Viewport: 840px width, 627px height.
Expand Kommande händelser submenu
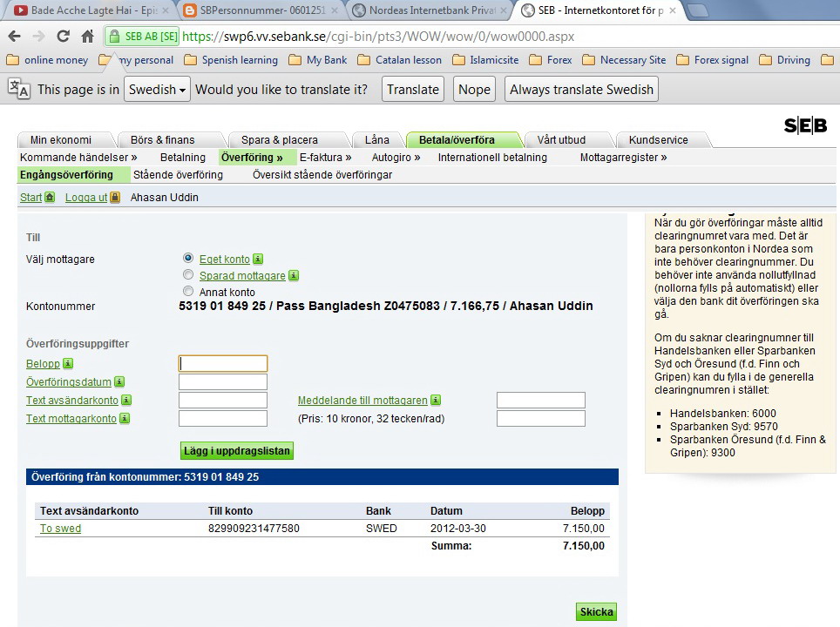coord(78,158)
